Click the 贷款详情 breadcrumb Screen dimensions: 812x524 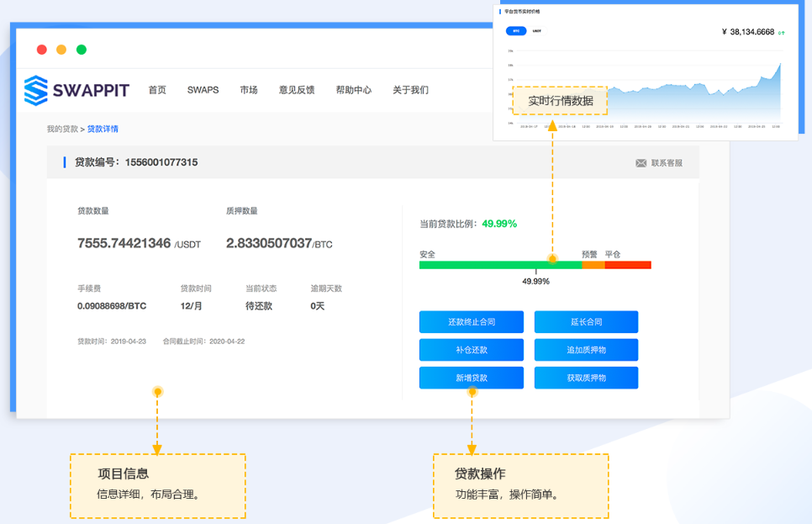[x=103, y=129]
